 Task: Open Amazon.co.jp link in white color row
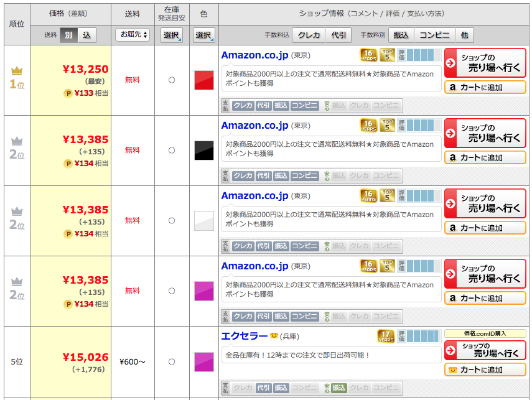point(255,195)
